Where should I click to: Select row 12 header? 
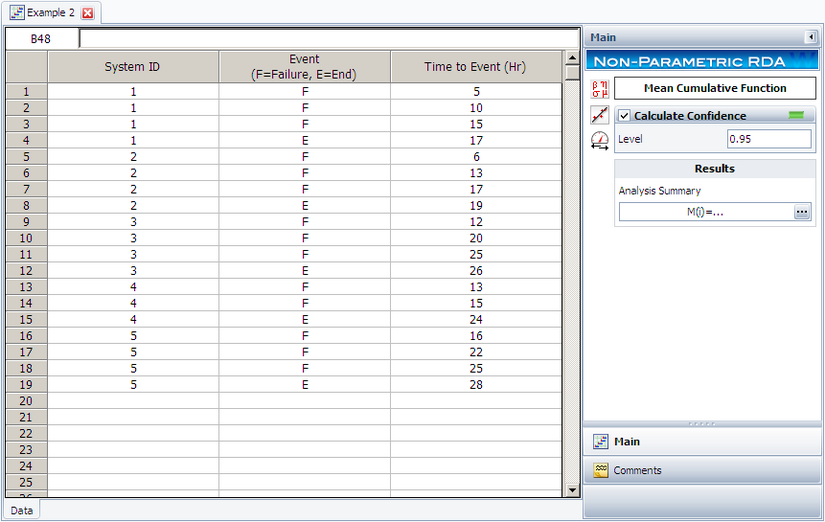click(26, 270)
